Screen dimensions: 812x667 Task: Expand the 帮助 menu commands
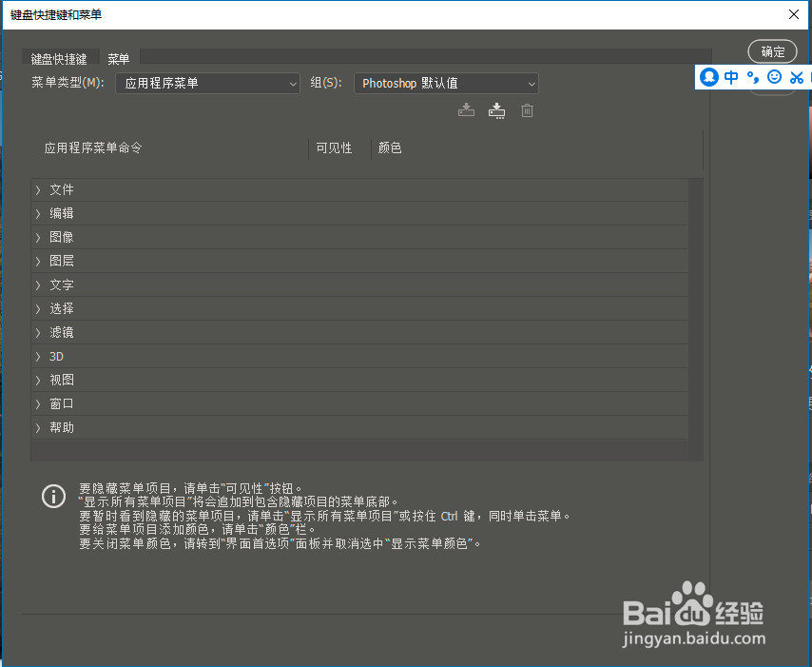click(62, 427)
